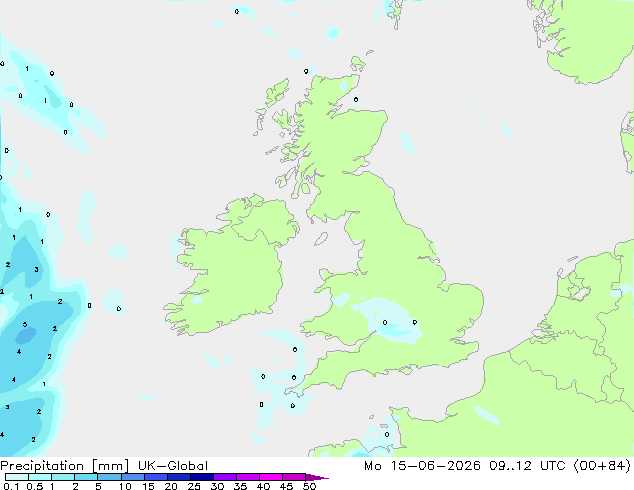This screenshot has width=634, height=490.
Task: Pick the 35–40 mm magenta legend swatch
Action: pos(248,477)
